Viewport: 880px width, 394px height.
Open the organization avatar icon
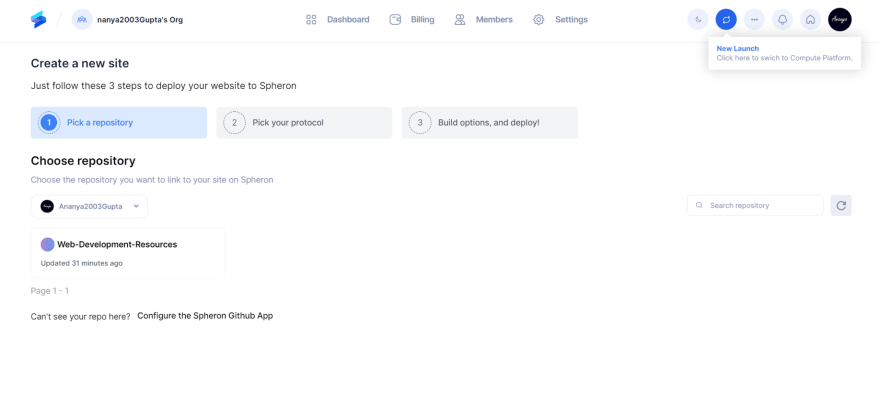(x=82, y=20)
